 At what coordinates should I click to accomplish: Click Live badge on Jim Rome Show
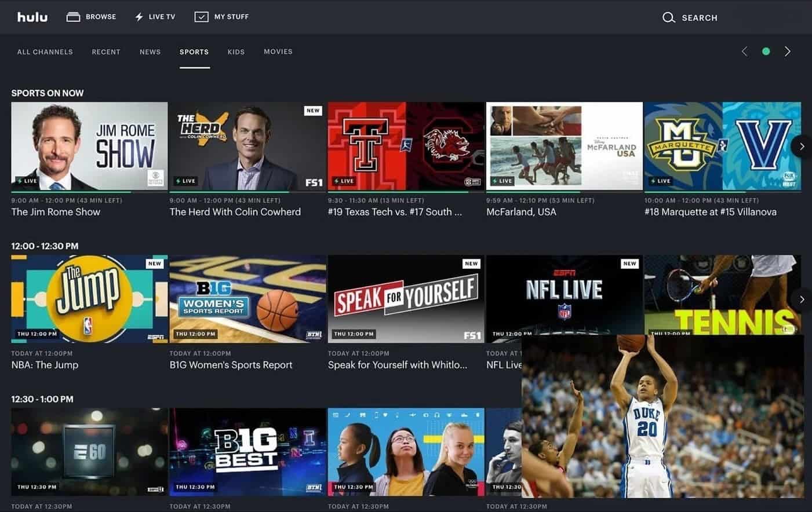(27, 181)
